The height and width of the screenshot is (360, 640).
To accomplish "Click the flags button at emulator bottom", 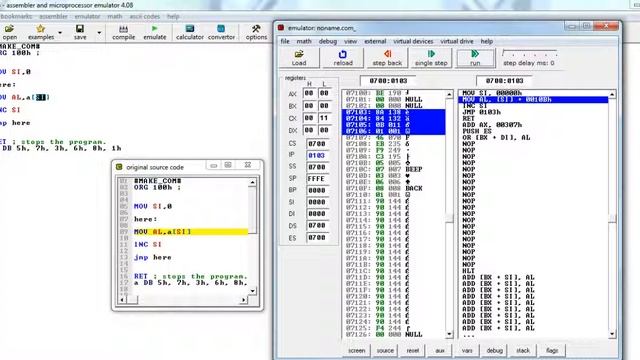I will pyautogui.click(x=552, y=350).
